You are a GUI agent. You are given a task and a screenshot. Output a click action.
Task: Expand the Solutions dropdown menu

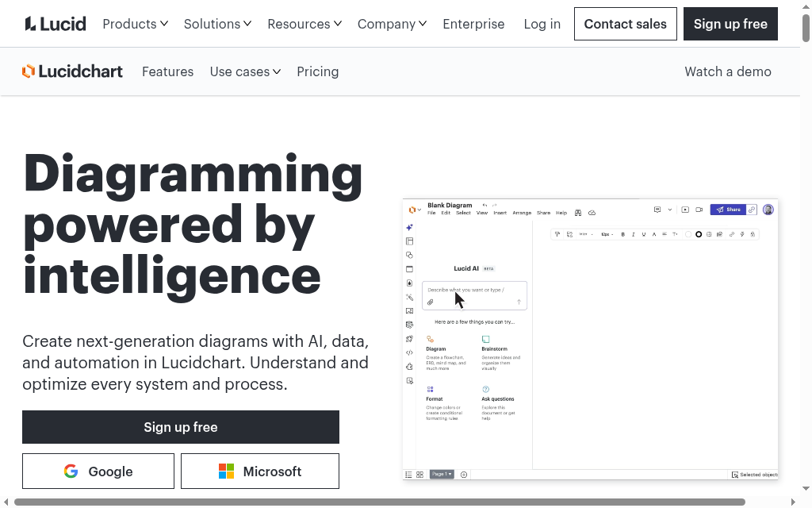click(217, 24)
